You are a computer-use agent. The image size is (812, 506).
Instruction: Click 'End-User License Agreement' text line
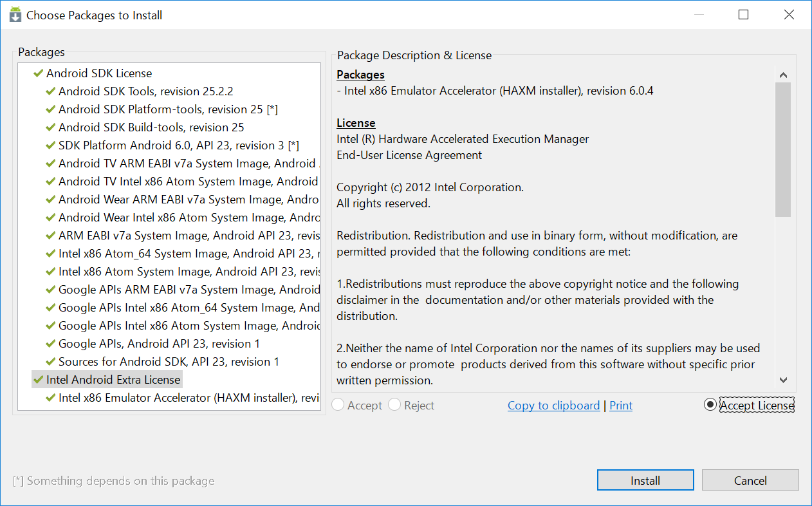tap(409, 155)
